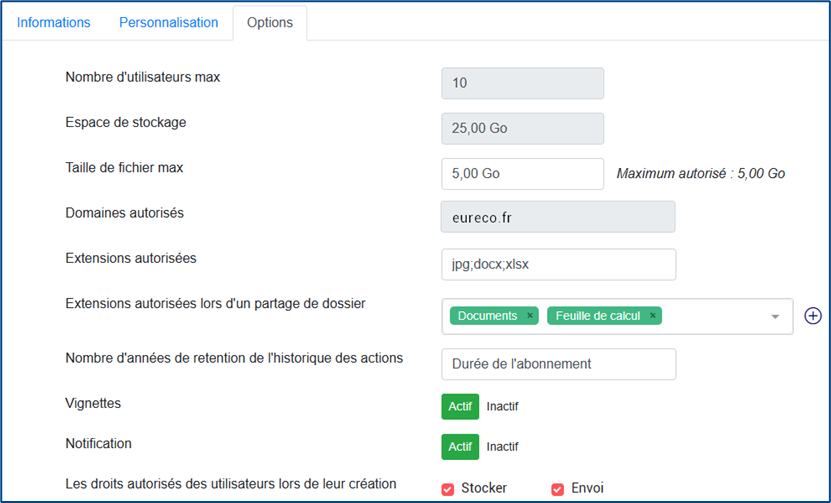The image size is (831, 503).
Task: Click the plus icon to add extensions
Action: pos(812,316)
